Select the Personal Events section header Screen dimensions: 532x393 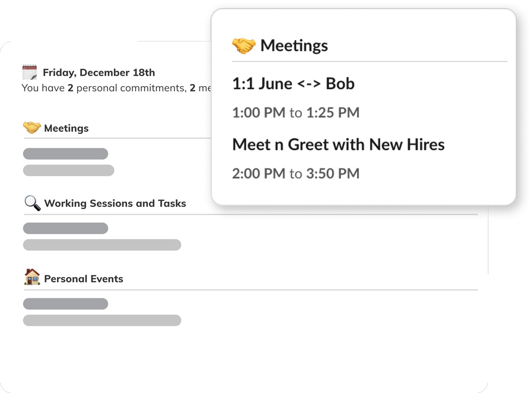point(84,279)
